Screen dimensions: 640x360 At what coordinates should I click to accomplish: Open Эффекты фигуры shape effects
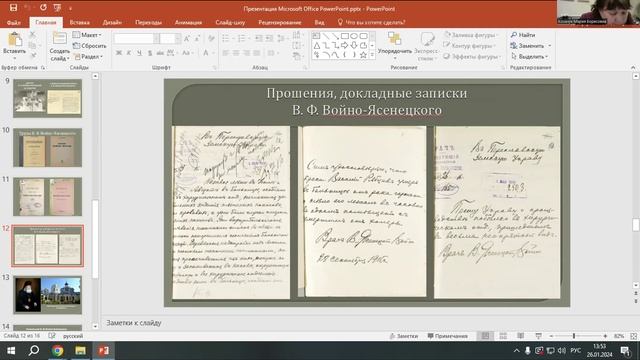[x=472, y=56]
